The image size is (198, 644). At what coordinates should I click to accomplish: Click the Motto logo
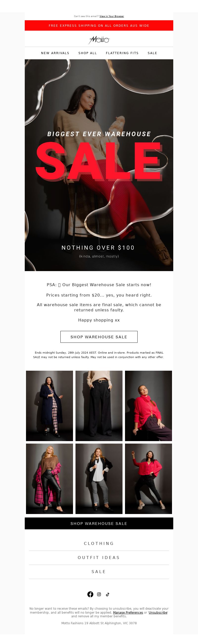(99, 40)
